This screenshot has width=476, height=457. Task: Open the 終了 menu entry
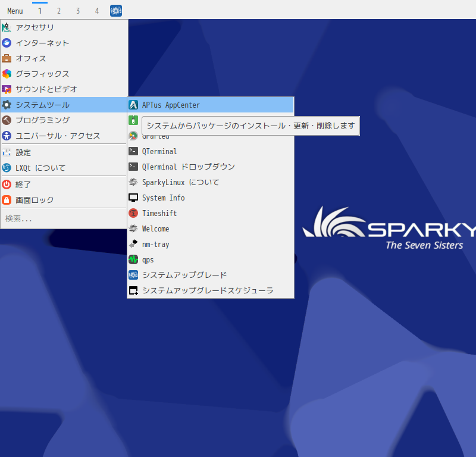[64, 184]
